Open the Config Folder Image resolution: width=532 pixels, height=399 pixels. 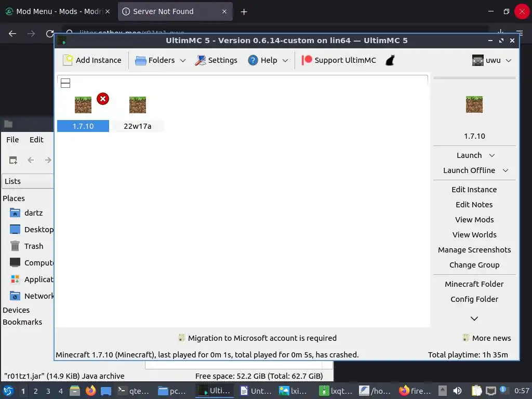click(x=474, y=299)
